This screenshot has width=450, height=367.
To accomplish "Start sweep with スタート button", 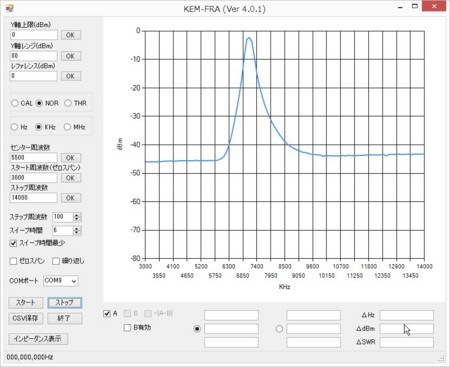I will [26, 303].
